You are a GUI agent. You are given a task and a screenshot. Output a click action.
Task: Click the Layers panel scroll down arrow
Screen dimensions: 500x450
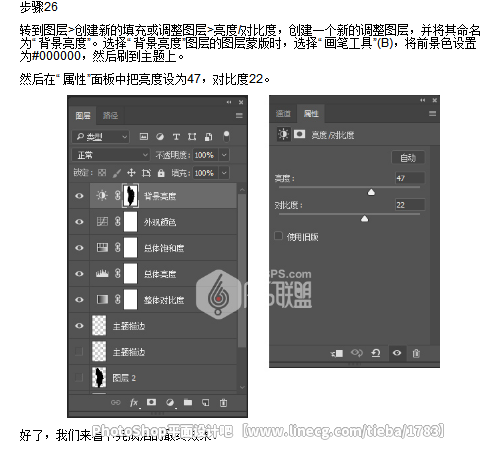pos(242,387)
